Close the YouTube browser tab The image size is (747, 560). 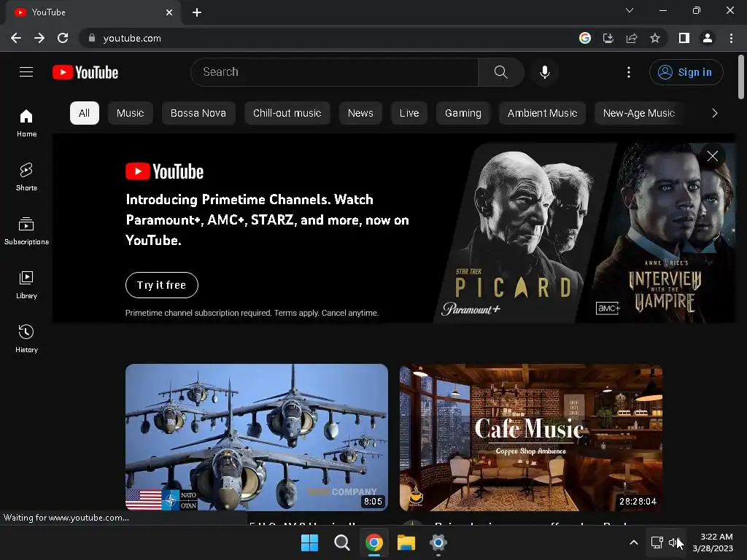pyautogui.click(x=169, y=12)
